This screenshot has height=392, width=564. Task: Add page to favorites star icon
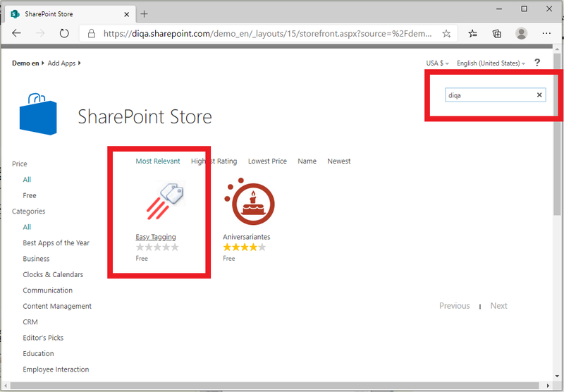point(446,33)
